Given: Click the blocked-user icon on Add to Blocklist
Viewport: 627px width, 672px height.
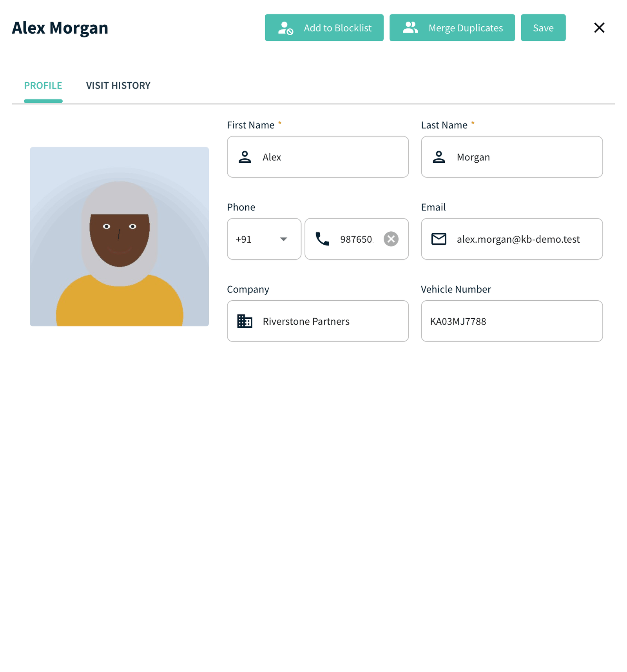Looking at the screenshot, I should tap(286, 28).
